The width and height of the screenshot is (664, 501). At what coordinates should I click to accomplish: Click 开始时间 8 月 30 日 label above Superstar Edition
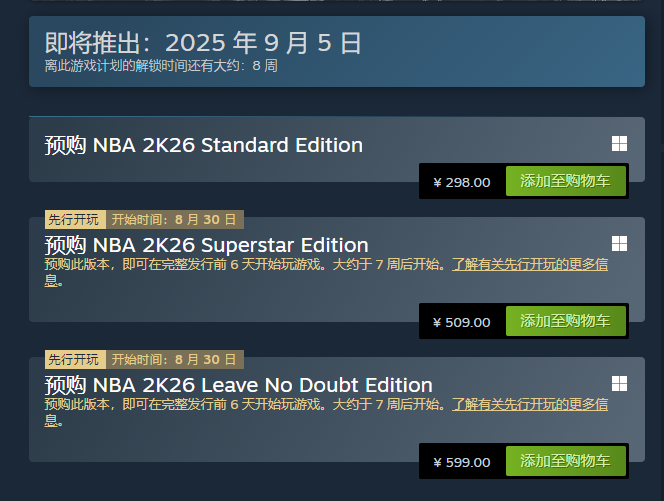(x=174, y=219)
